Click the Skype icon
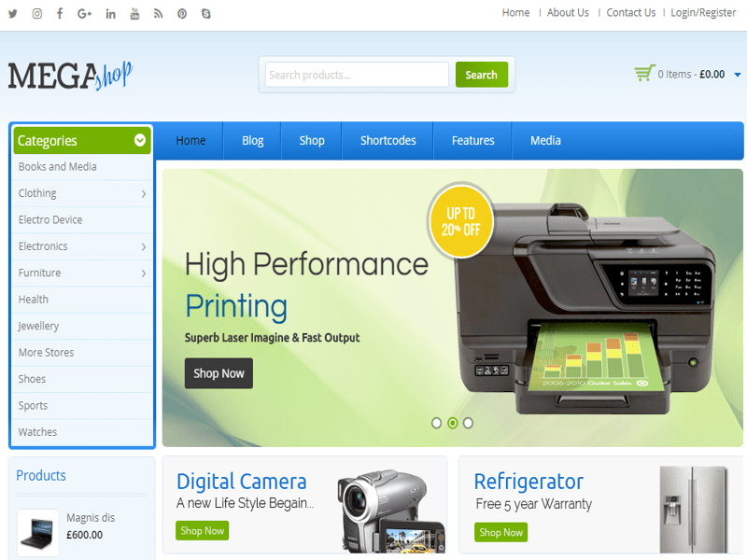Image resolution: width=747 pixels, height=560 pixels. click(205, 13)
